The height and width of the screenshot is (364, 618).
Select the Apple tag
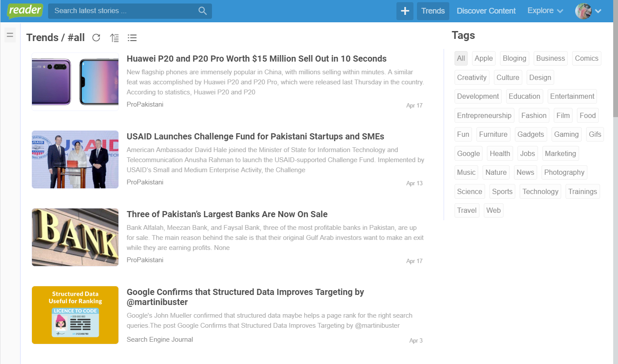[483, 58]
